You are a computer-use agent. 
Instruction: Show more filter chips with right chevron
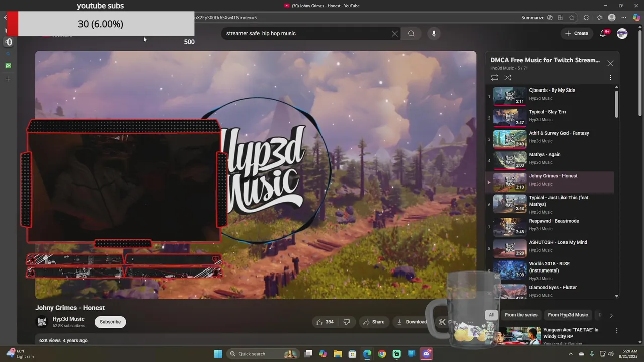tap(611, 315)
